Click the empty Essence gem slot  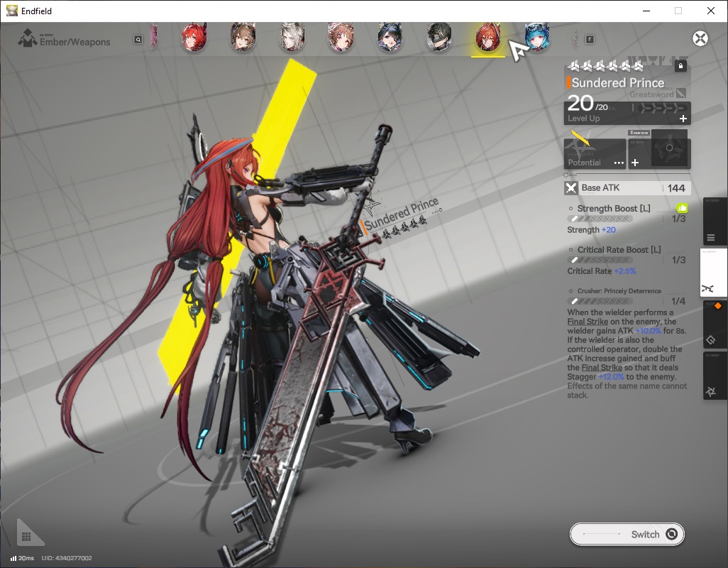click(669, 148)
